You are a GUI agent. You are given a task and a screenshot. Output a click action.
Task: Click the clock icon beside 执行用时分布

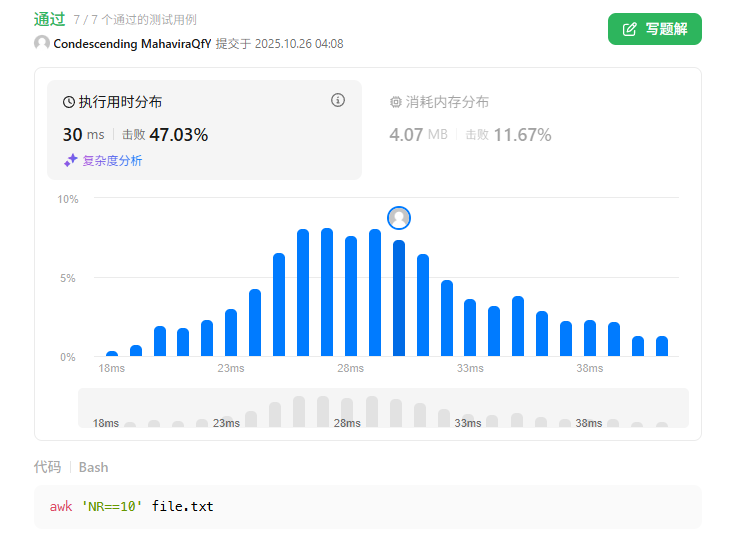(69, 102)
